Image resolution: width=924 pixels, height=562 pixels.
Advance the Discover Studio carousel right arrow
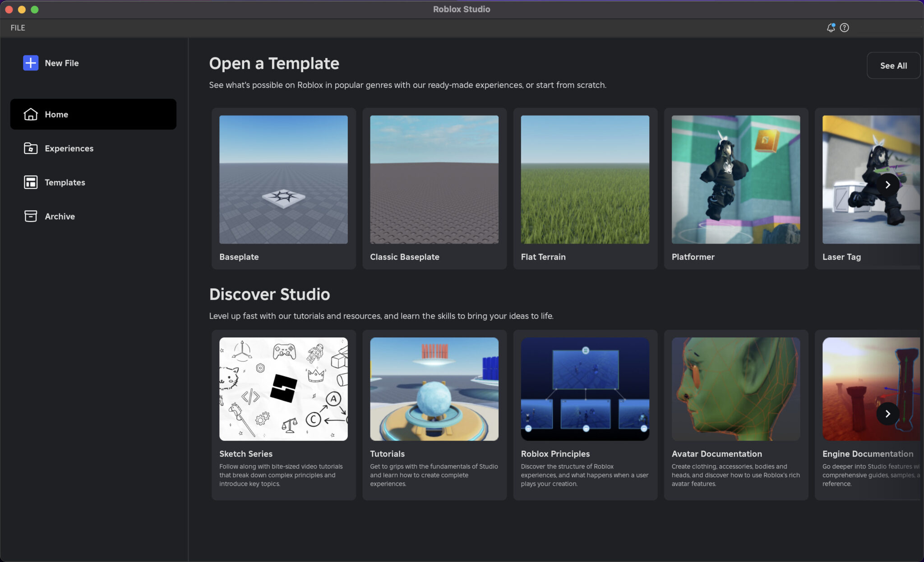click(x=888, y=414)
